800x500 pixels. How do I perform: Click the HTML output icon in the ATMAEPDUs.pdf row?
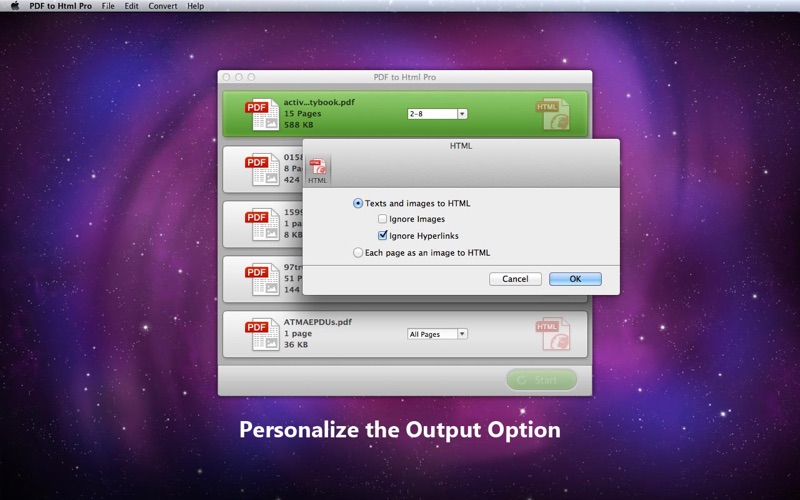[x=553, y=334]
